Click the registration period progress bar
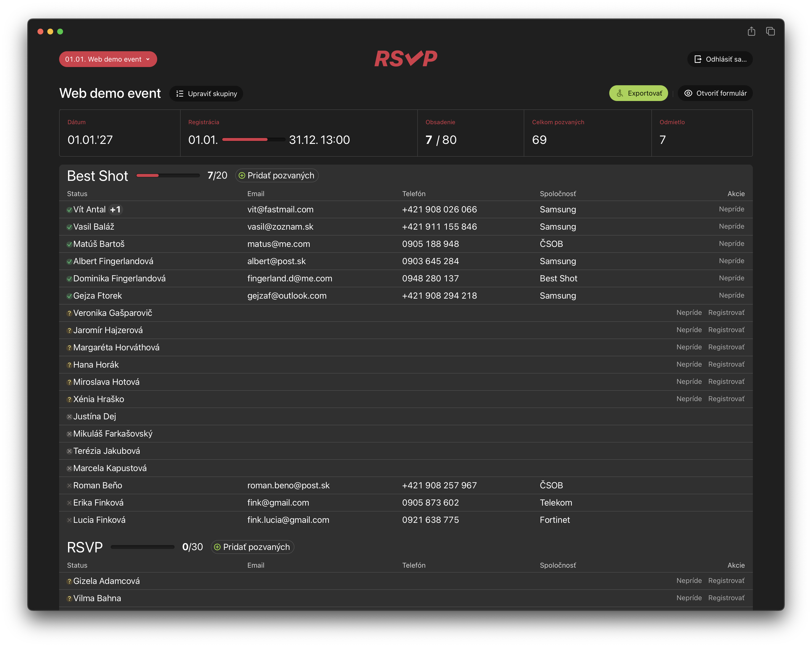 254,140
